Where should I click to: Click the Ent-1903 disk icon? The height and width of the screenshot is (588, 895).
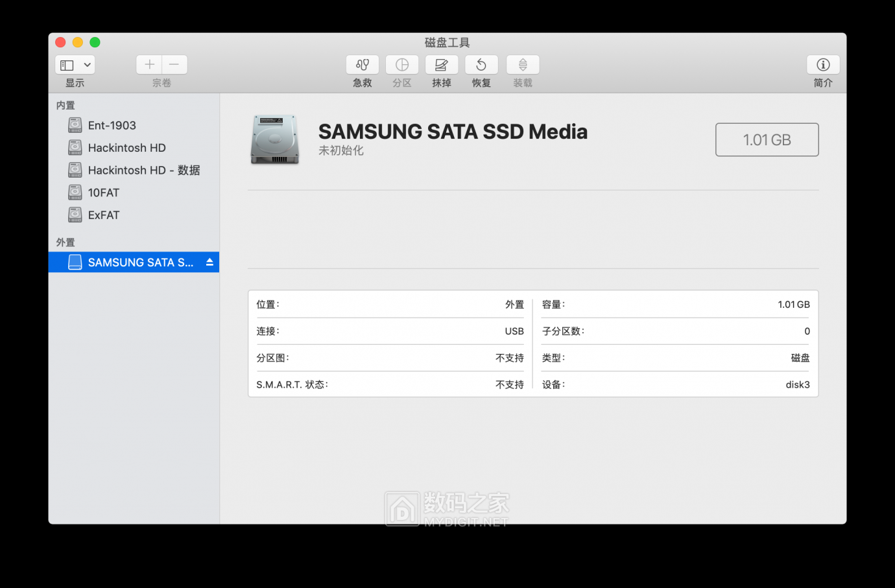tap(75, 125)
